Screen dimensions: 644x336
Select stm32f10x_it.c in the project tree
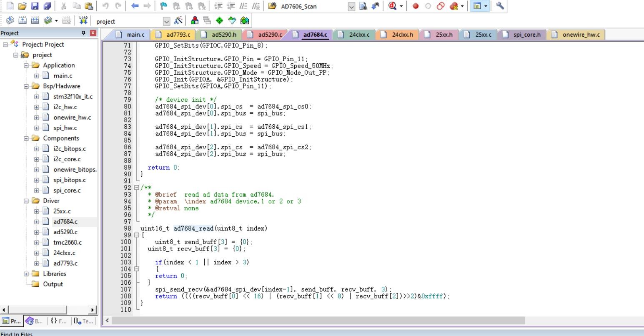click(73, 96)
